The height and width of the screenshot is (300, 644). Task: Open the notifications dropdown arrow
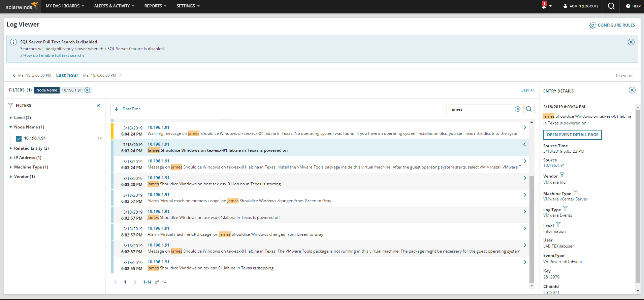(x=550, y=6)
